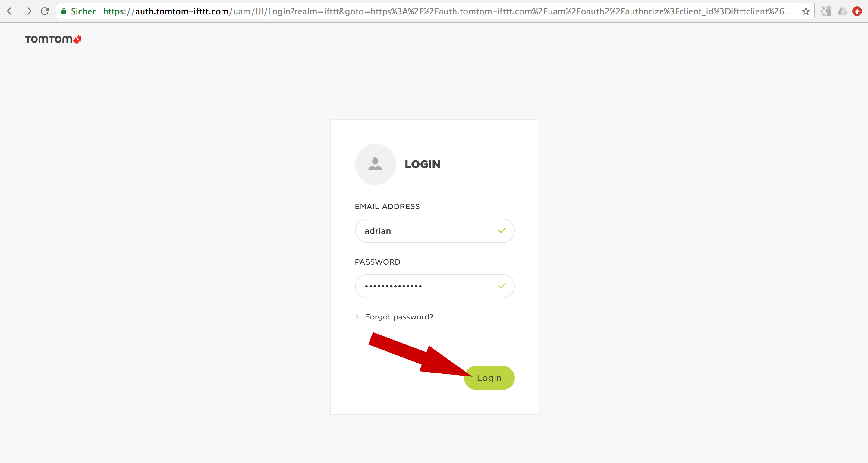Open the gray extension icon beside the star
The height and width of the screenshot is (463, 868).
tap(826, 11)
